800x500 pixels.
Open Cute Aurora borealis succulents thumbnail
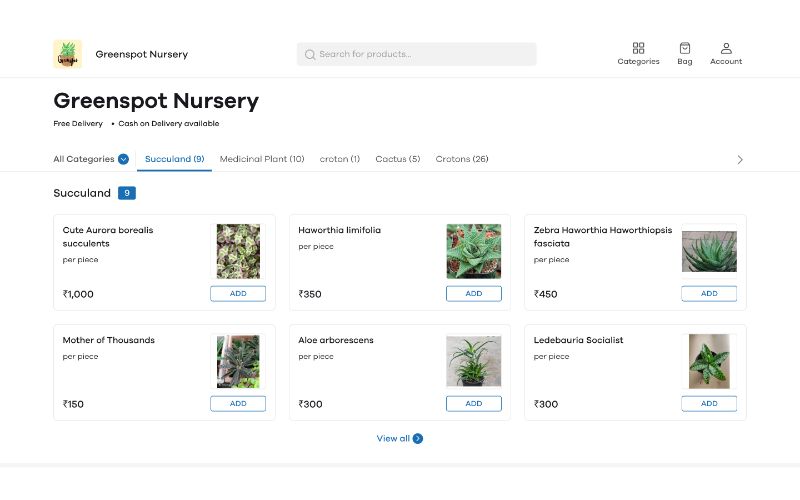click(x=238, y=251)
